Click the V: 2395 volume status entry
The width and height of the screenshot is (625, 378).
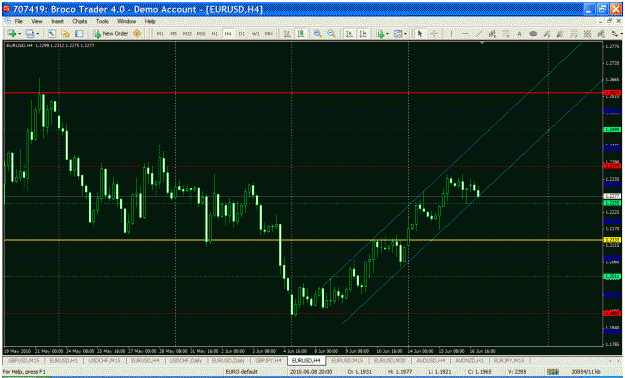click(517, 372)
